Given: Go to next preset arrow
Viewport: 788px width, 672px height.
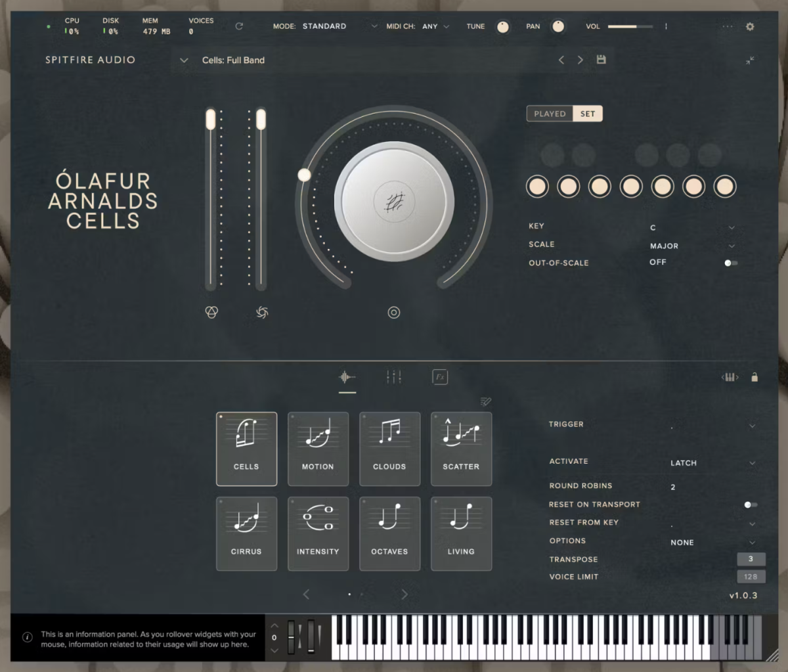Looking at the screenshot, I should pyautogui.click(x=580, y=60).
